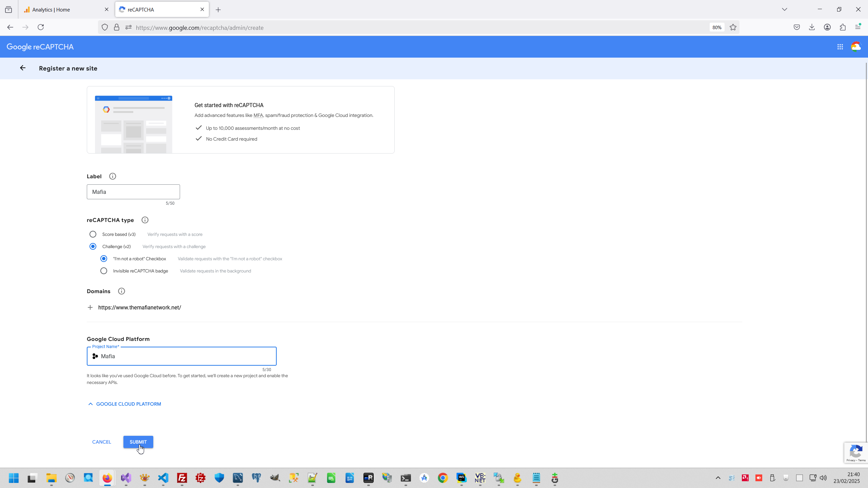
Task: Click the back arrow beside Register a new site
Action: (x=23, y=68)
